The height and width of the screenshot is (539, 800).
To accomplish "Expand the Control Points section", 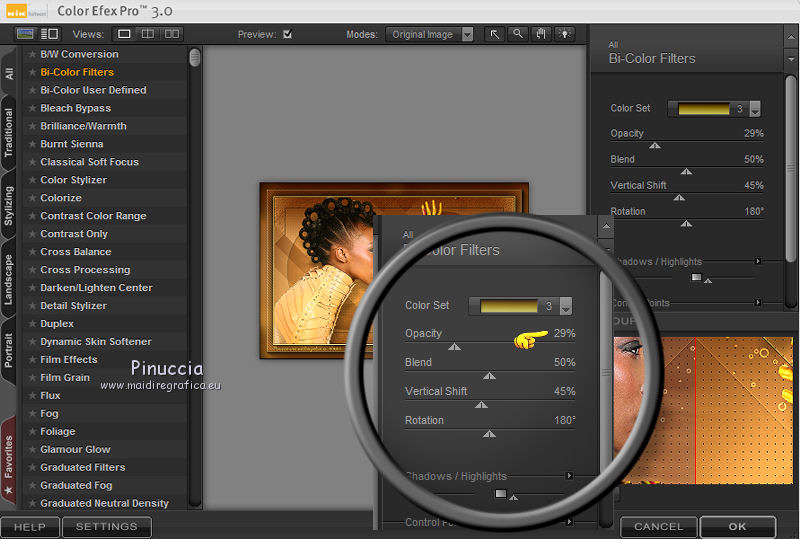I will [x=758, y=303].
